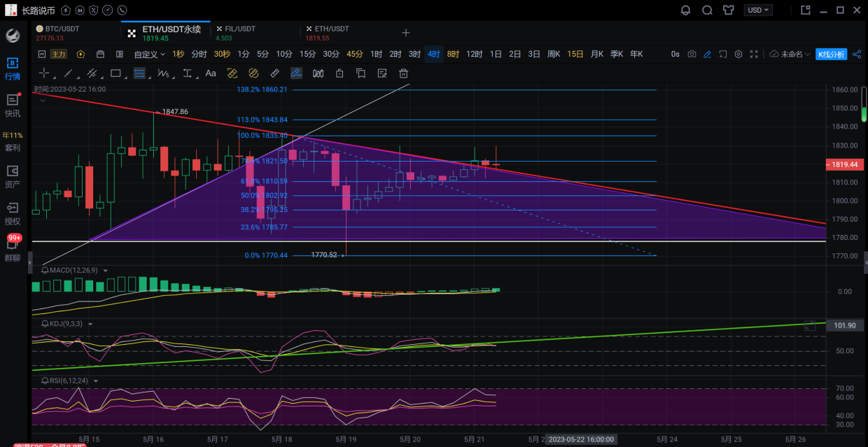Select the ruler measurement tool
Image resolution: width=868 pixels, height=447 pixels.
click(275, 73)
